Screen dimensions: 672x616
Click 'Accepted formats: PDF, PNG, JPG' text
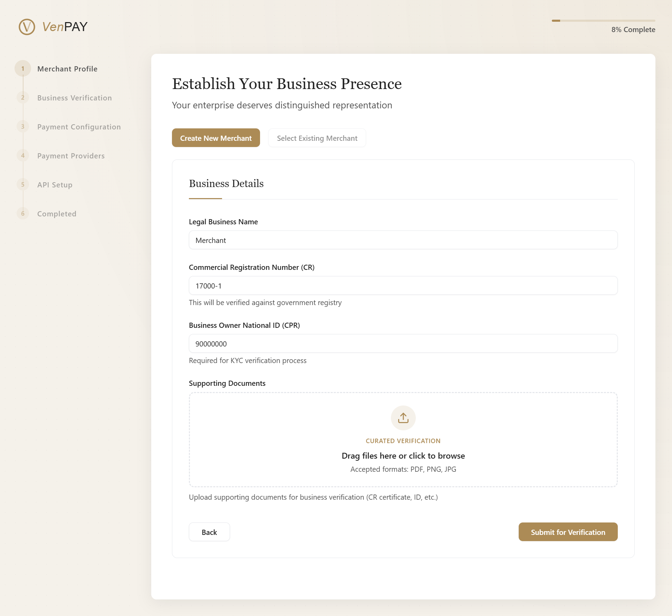[403, 469]
